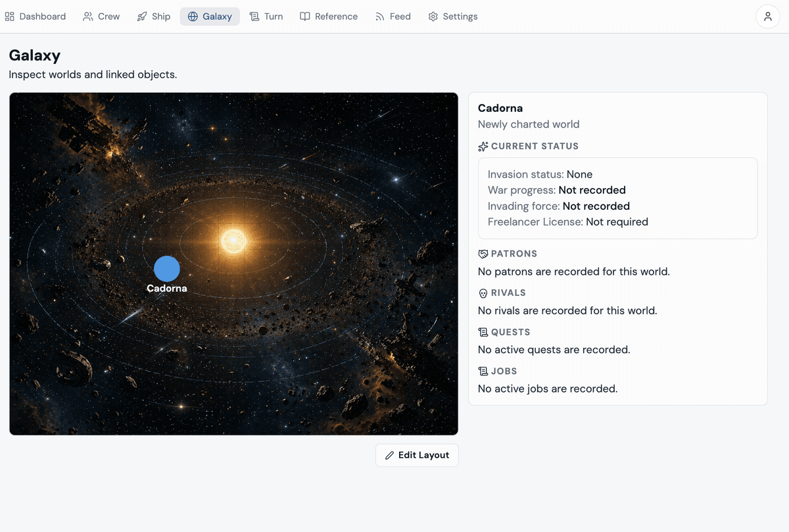Select the Cadorna planet marker on map
This screenshot has height=532, width=789.
(167, 269)
